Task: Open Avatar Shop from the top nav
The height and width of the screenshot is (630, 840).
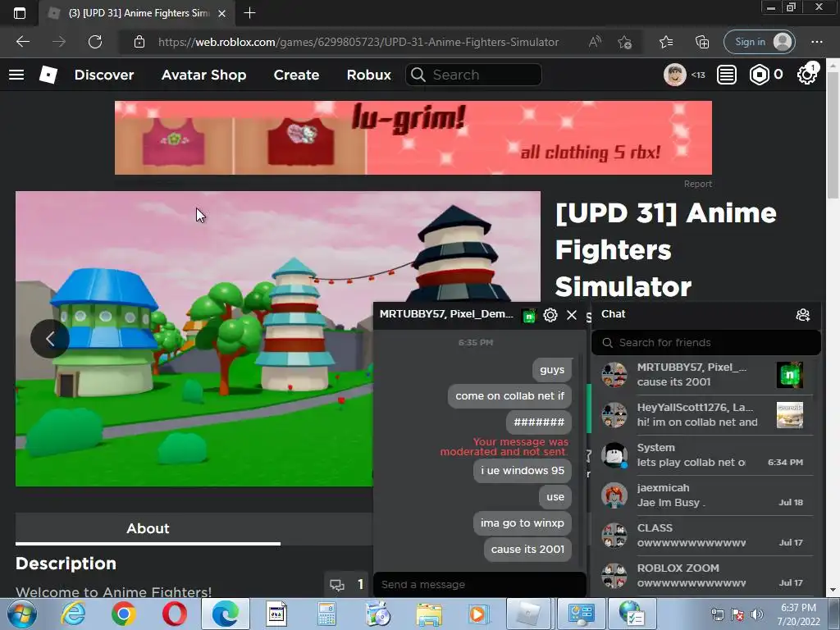Action: [x=203, y=75]
